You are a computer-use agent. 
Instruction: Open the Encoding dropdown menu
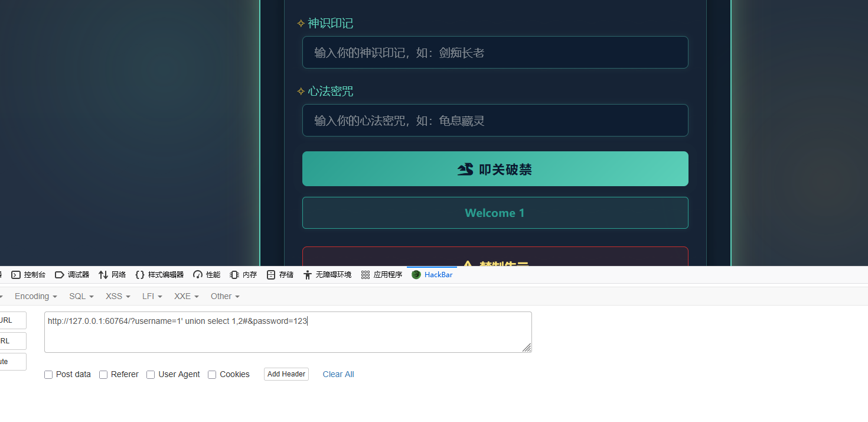tap(35, 296)
